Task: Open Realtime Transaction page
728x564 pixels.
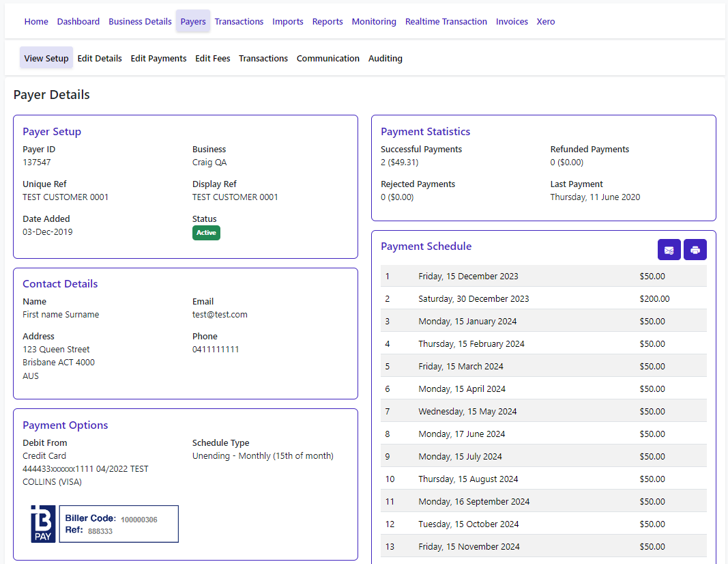Action: click(446, 22)
